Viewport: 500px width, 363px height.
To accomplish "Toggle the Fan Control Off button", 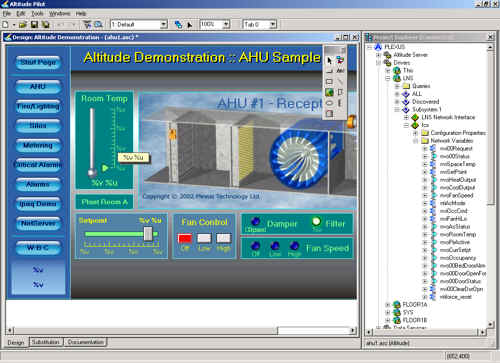I will pos(185,238).
